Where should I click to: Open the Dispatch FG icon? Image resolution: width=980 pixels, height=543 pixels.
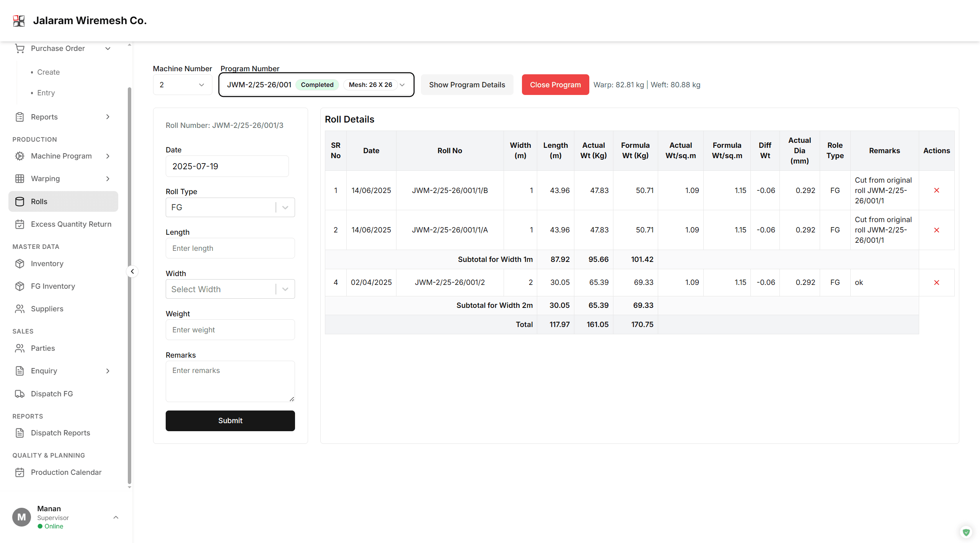(20, 394)
